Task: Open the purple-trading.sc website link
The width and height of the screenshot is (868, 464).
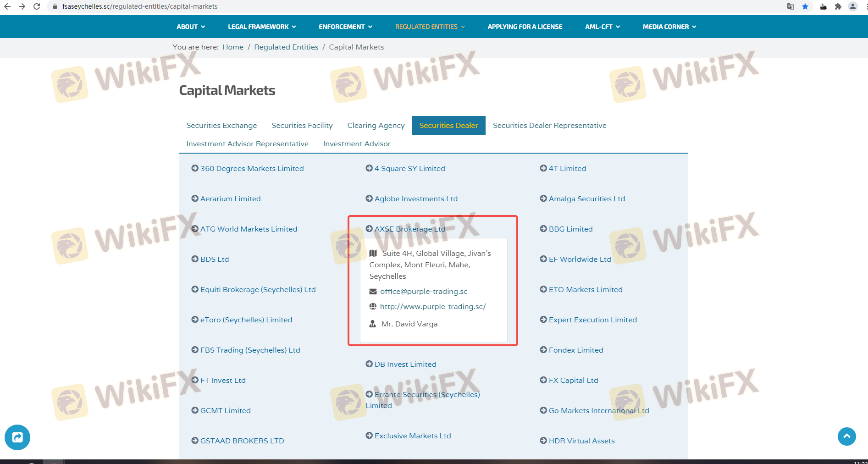Action: tap(432, 306)
